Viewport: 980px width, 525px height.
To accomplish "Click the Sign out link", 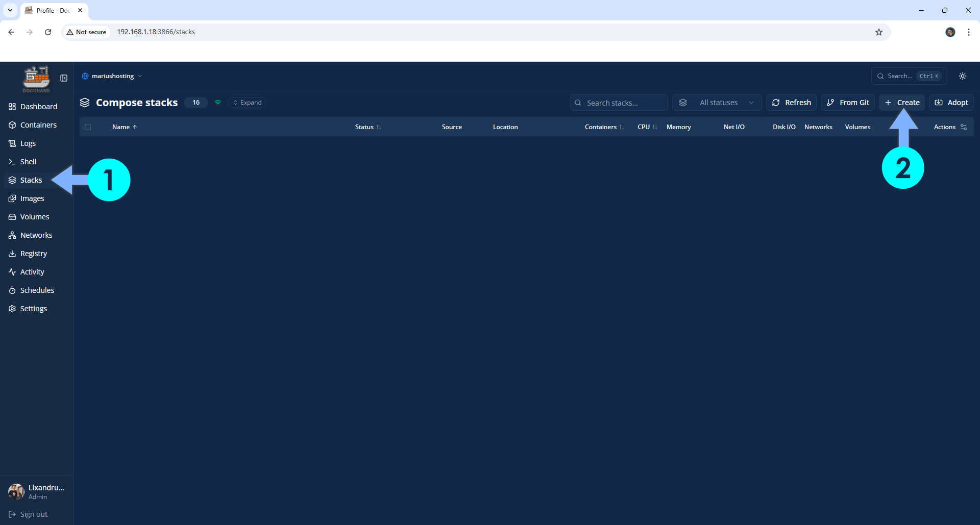I will tap(34, 514).
